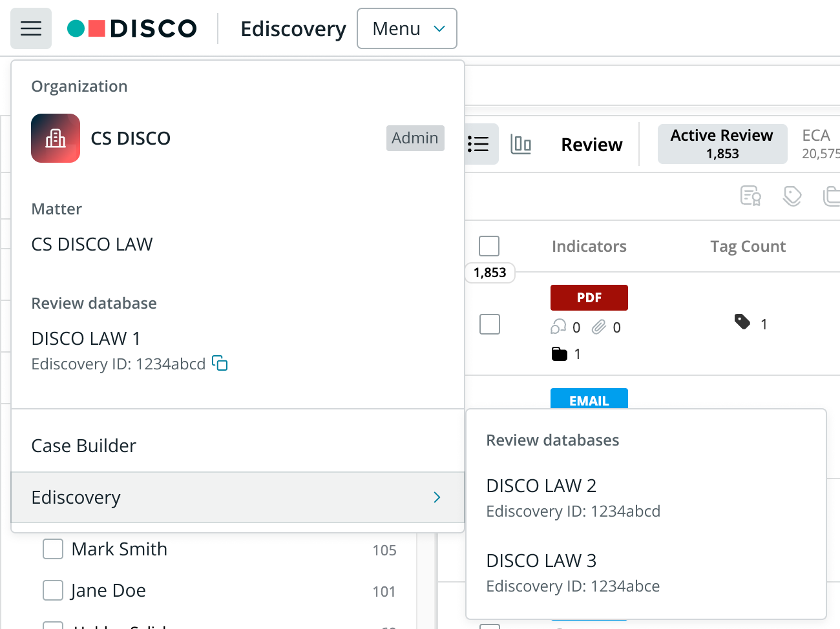Image resolution: width=840 pixels, height=629 pixels.
Task: Click the 1,853 document count badge
Action: point(490,273)
